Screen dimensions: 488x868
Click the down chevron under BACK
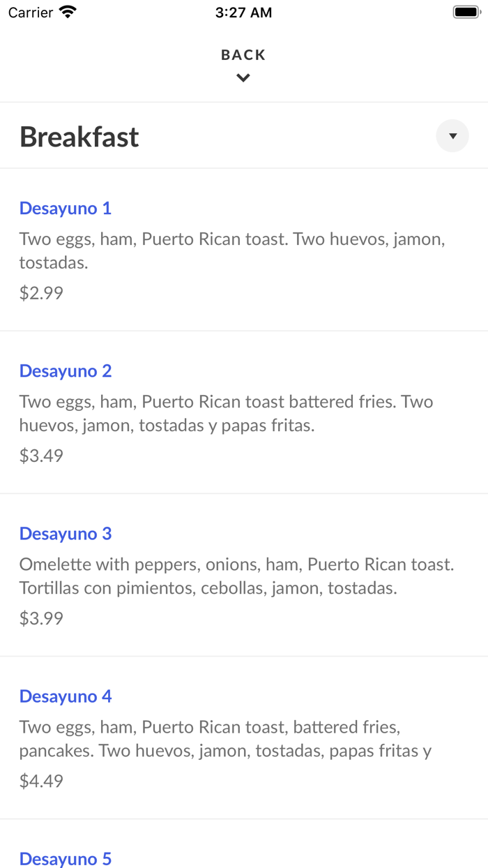click(x=243, y=78)
